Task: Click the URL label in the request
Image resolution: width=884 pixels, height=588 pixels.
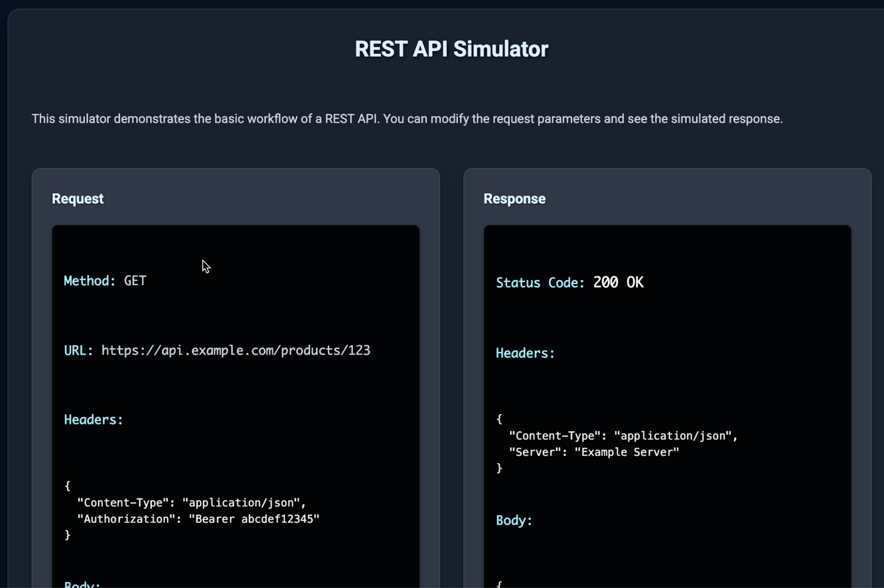Action: [x=78, y=351]
